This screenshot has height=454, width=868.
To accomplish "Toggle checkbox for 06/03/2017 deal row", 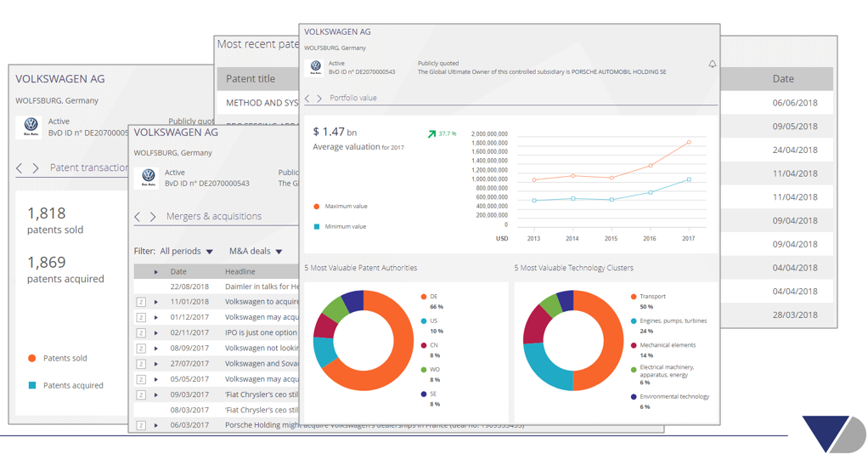I will 141,426.
